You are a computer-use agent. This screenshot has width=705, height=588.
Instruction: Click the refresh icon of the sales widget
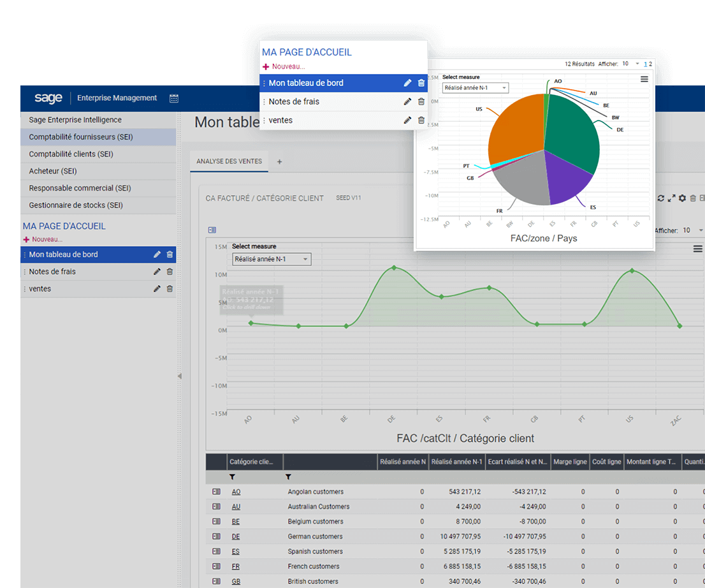pyautogui.click(x=661, y=198)
